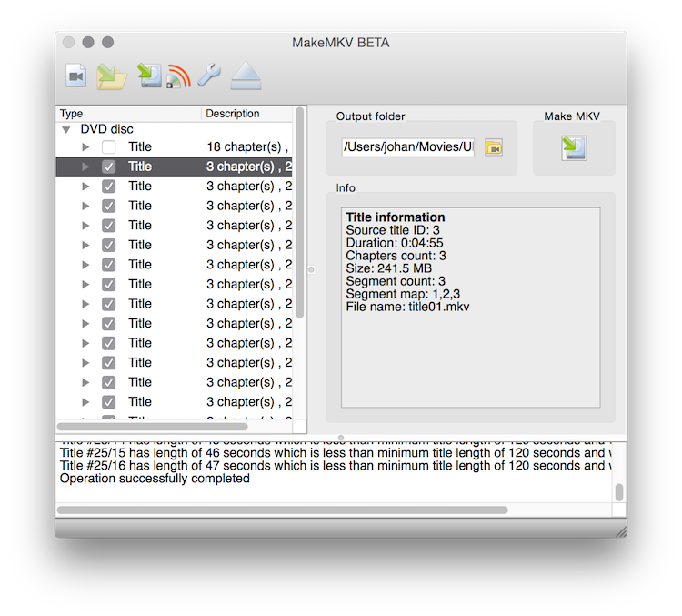This screenshot has width=682, height=616.
Task: Click the title list horizontal scrollbar
Action: (x=152, y=427)
